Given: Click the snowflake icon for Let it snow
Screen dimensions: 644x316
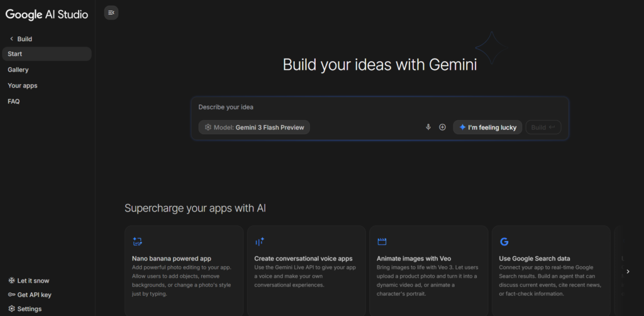Looking at the screenshot, I should coord(11,281).
